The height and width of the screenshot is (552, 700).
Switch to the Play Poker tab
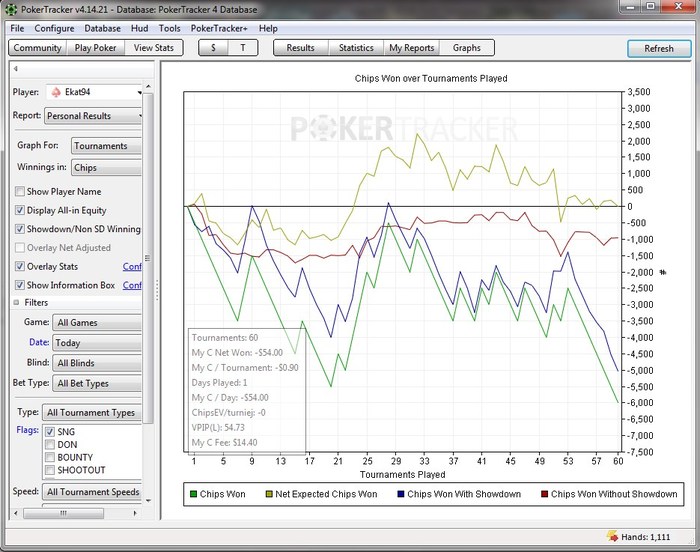(x=95, y=48)
